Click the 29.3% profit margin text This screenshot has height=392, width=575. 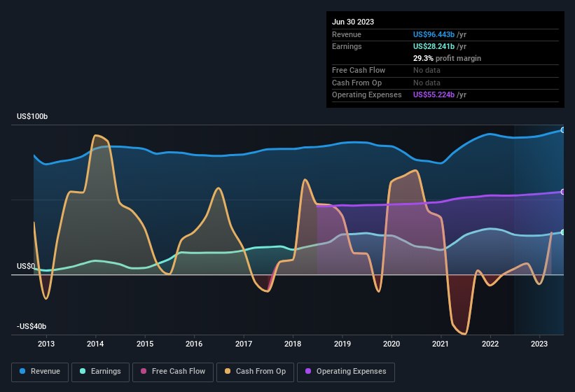point(447,58)
